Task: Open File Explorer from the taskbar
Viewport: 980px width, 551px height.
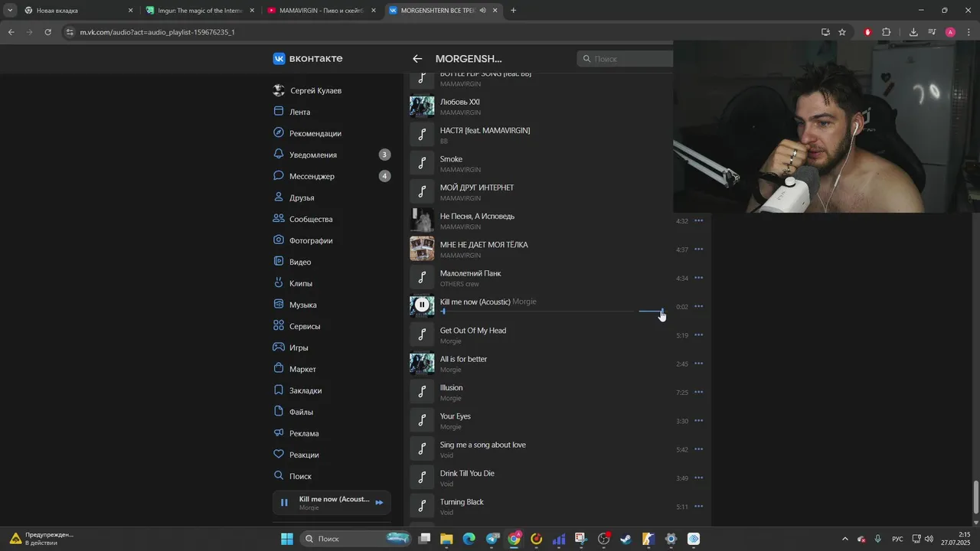Action: tap(446, 539)
